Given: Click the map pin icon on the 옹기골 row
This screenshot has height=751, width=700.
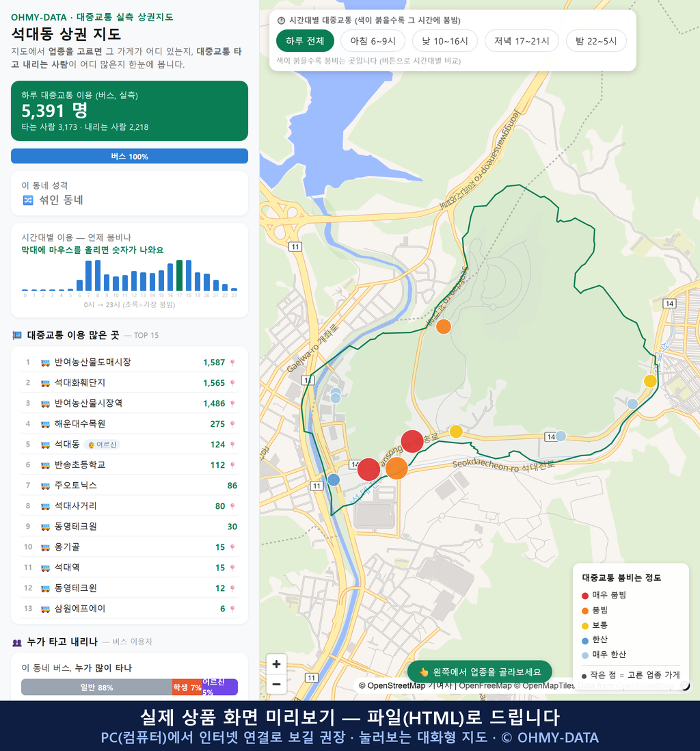Looking at the screenshot, I should click(232, 547).
